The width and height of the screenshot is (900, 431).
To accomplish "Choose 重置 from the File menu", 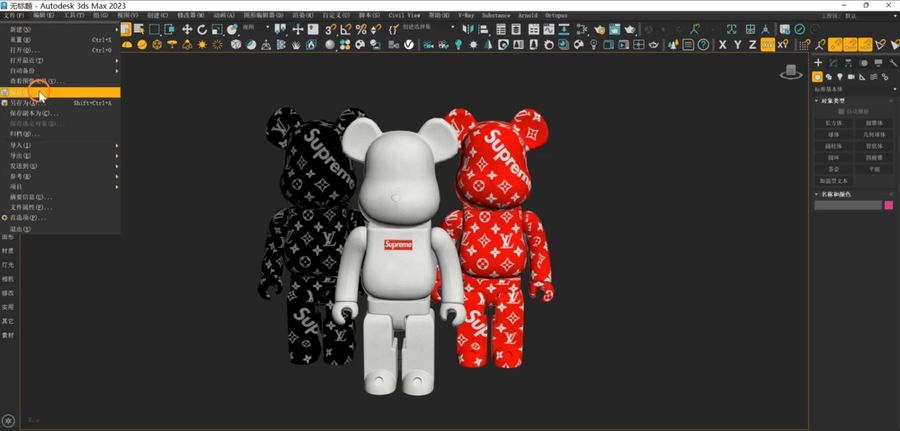I will pyautogui.click(x=61, y=40).
